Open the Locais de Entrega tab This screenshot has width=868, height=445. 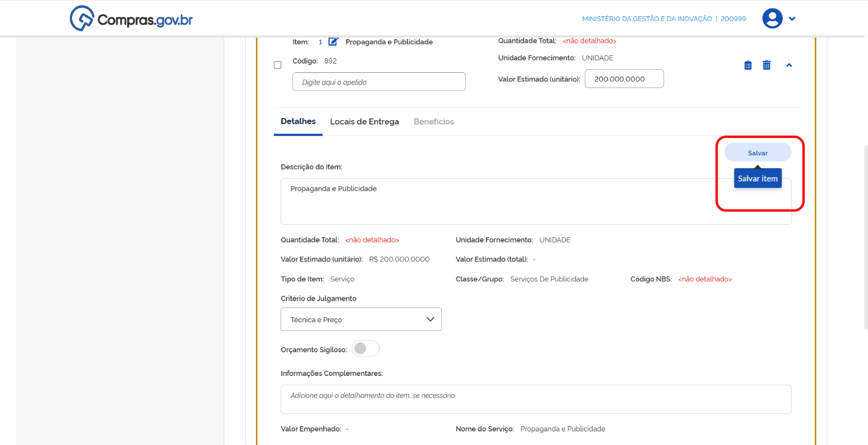(x=365, y=122)
